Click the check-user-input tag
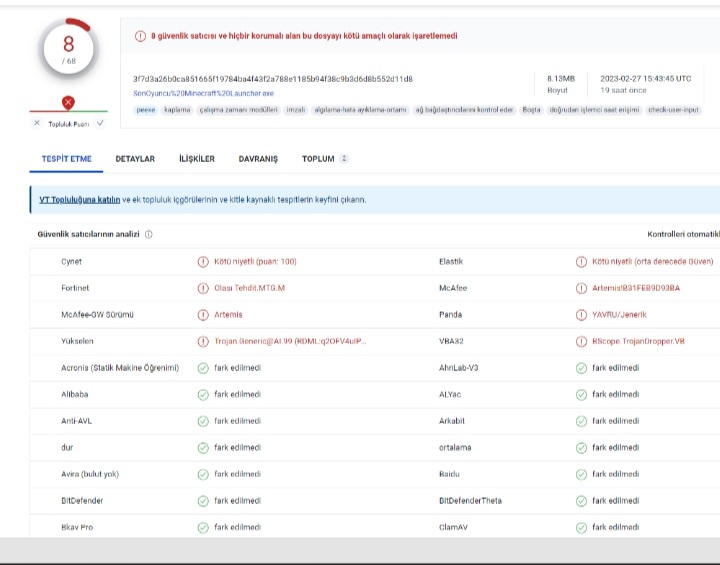 [x=673, y=110]
